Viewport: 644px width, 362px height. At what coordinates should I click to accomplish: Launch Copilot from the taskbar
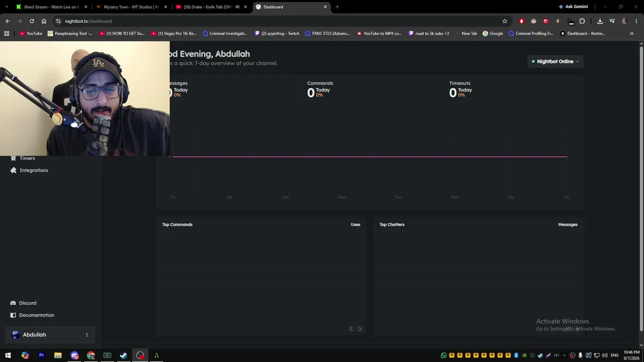pyautogui.click(x=25, y=355)
